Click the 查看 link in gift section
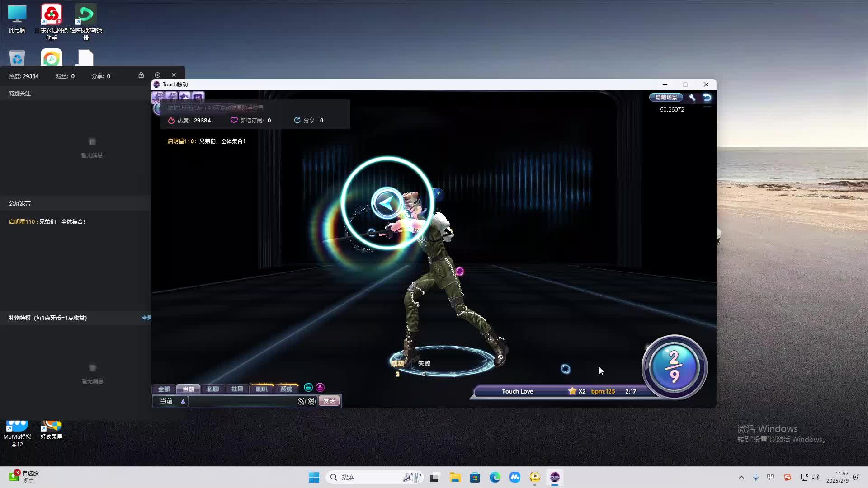 point(146,318)
